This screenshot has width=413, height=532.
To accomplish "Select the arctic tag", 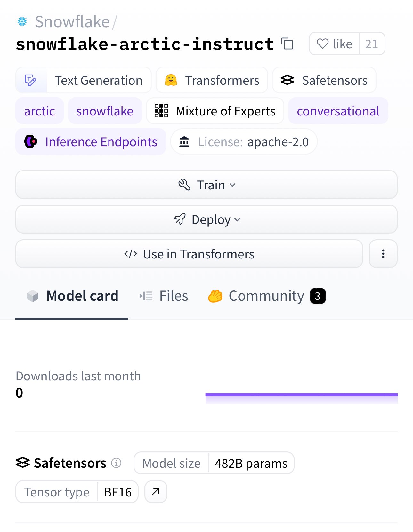I will coord(40,111).
